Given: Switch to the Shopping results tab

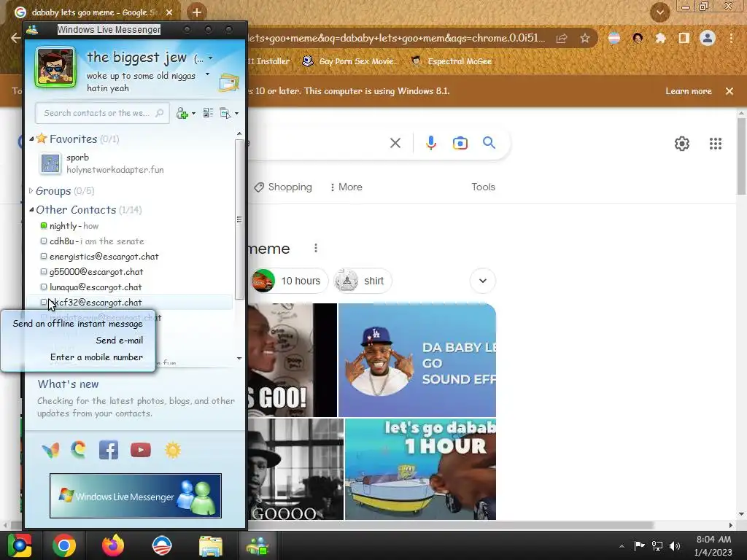Looking at the screenshot, I should coord(283,187).
